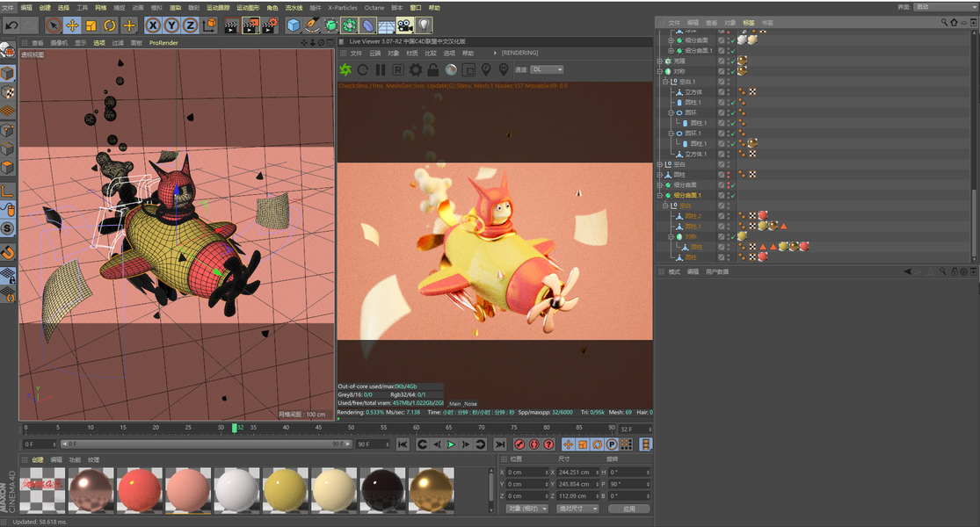Expand the 圆环 torus object

click(x=671, y=113)
